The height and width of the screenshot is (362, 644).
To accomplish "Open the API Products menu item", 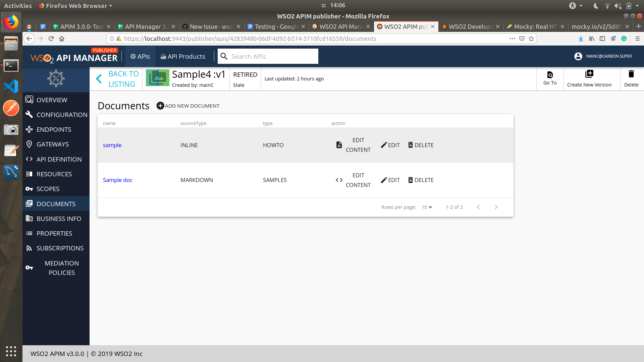I will click(183, 56).
